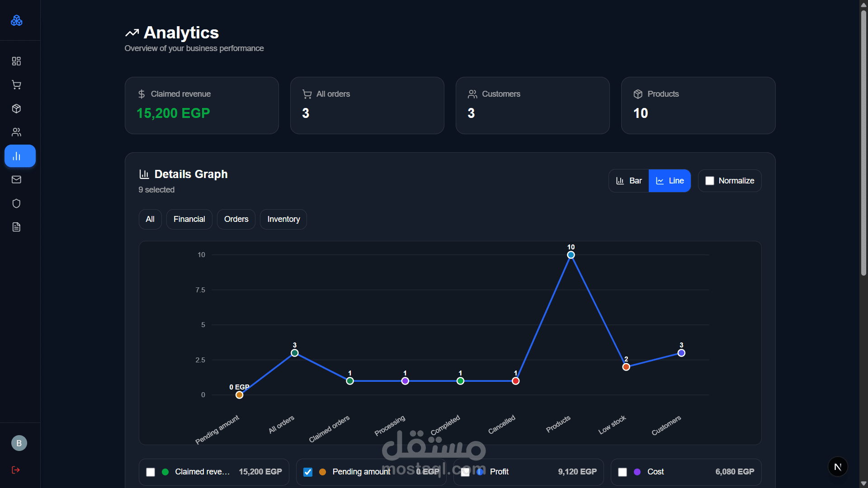Click the green Claimed revenue color dot
The width and height of the screenshot is (868, 488).
click(165, 472)
